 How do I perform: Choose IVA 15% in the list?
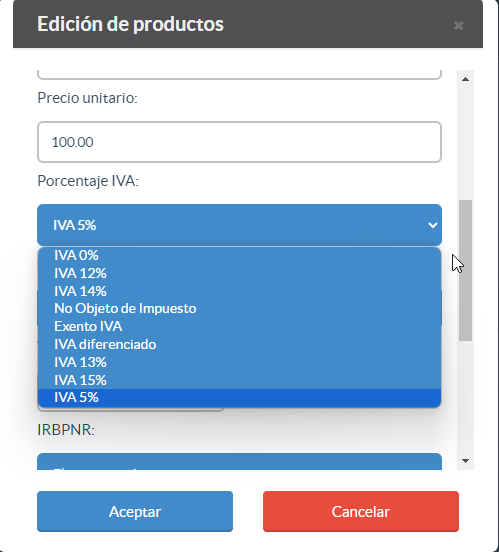239,380
